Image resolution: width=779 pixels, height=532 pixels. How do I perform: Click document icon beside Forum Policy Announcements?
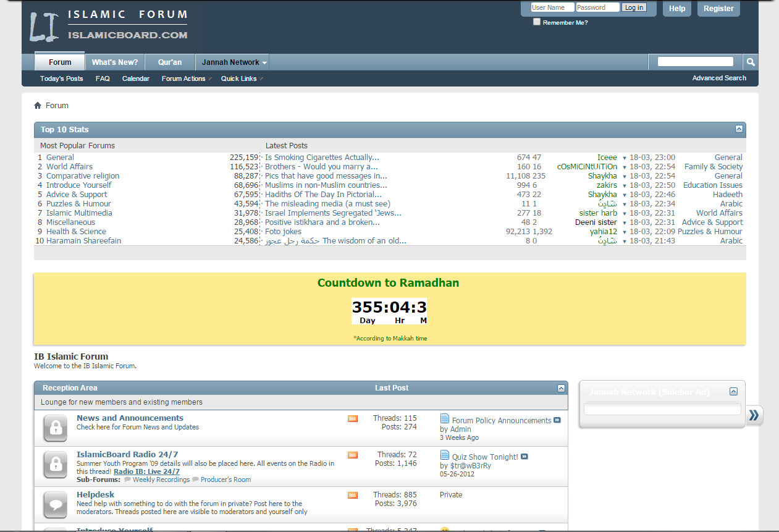(445, 420)
